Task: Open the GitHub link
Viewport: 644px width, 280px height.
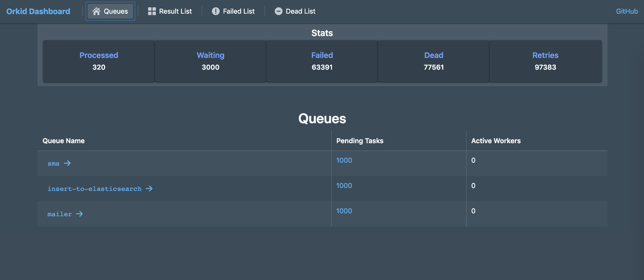Action: pos(626,11)
